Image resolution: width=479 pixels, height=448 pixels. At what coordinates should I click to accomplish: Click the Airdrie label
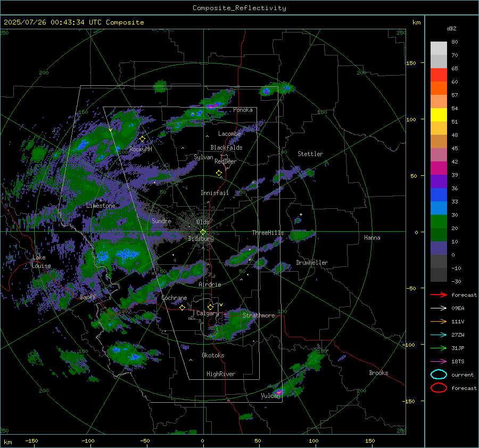click(210, 284)
